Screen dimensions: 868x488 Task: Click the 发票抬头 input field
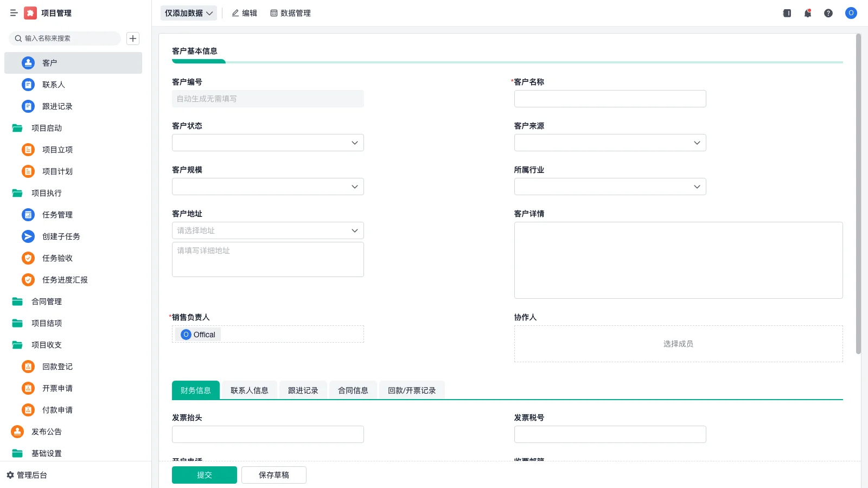(x=267, y=434)
